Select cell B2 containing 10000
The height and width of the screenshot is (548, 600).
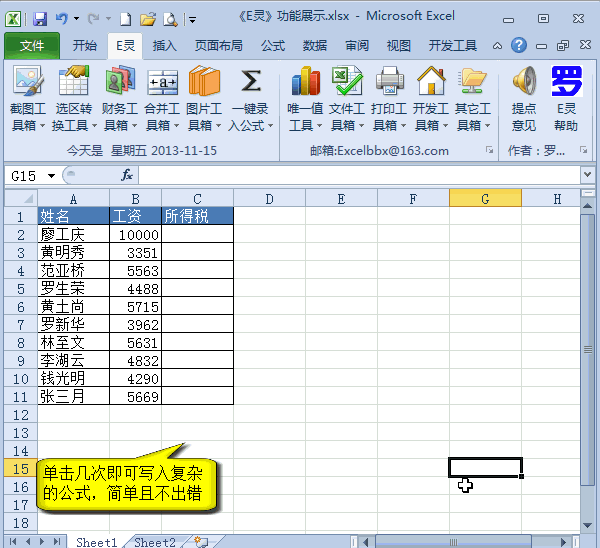point(135,234)
